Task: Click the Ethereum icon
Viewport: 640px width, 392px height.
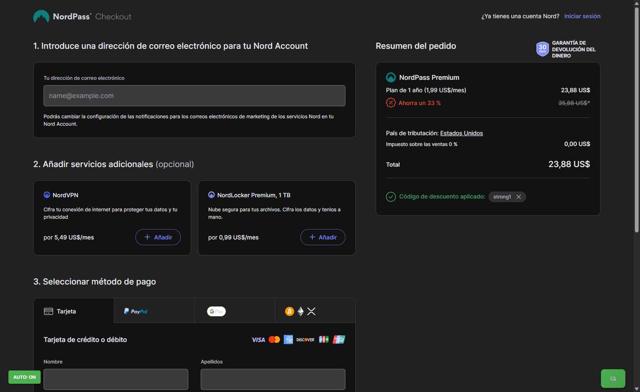Action: [x=300, y=312]
